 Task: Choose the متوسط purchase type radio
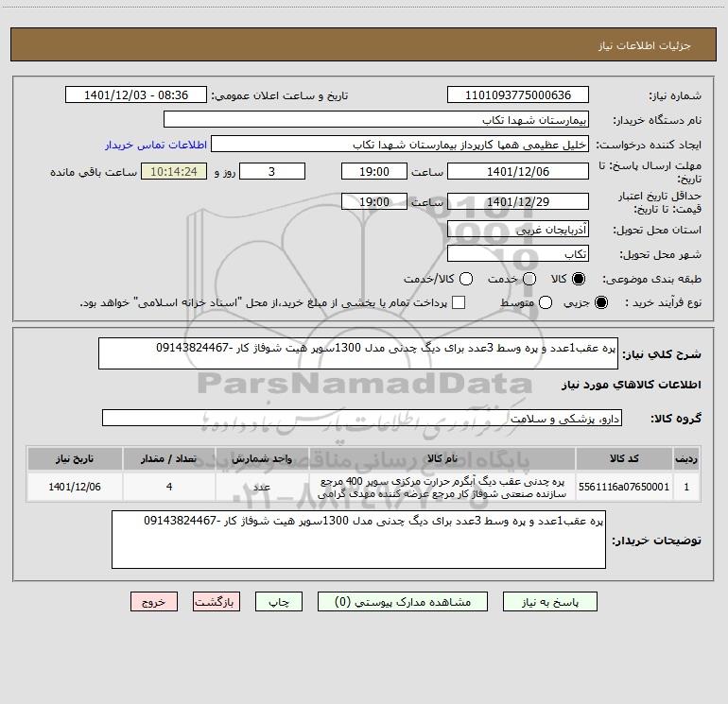point(546,302)
